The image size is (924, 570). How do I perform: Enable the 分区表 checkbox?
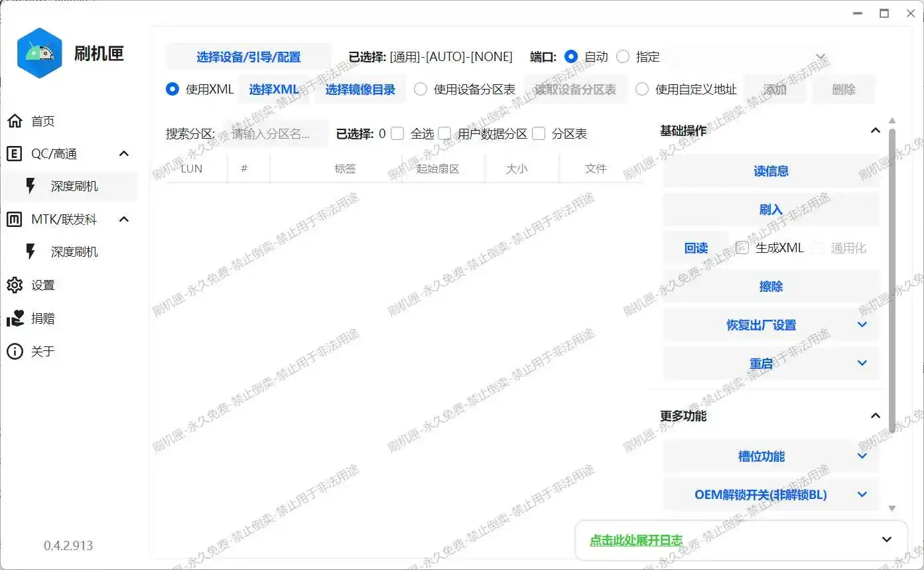539,134
